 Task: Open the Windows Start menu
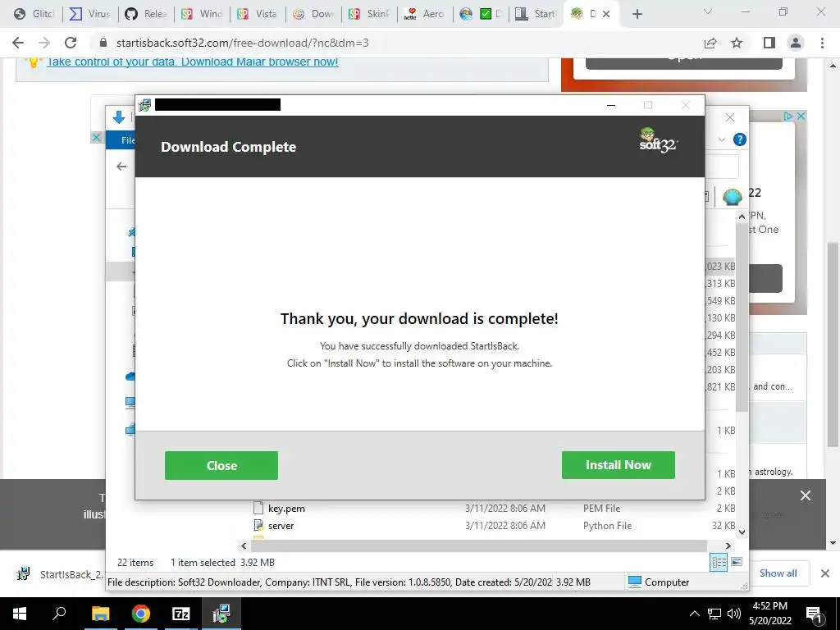coord(20,614)
